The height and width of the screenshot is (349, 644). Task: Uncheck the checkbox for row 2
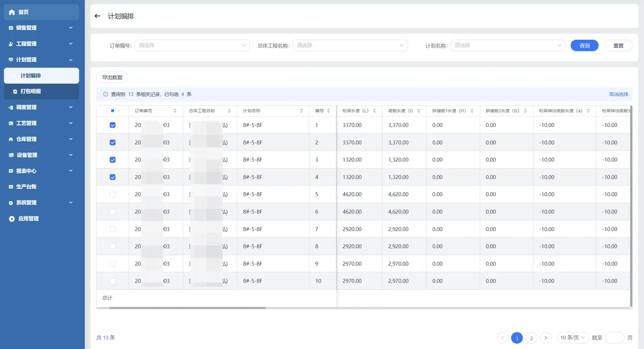(113, 143)
